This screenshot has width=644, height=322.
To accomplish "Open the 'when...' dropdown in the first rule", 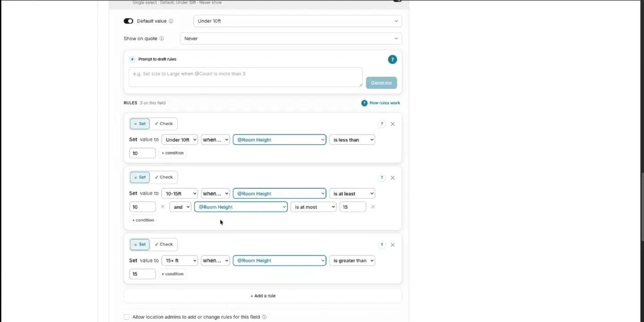I will click(216, 140).
